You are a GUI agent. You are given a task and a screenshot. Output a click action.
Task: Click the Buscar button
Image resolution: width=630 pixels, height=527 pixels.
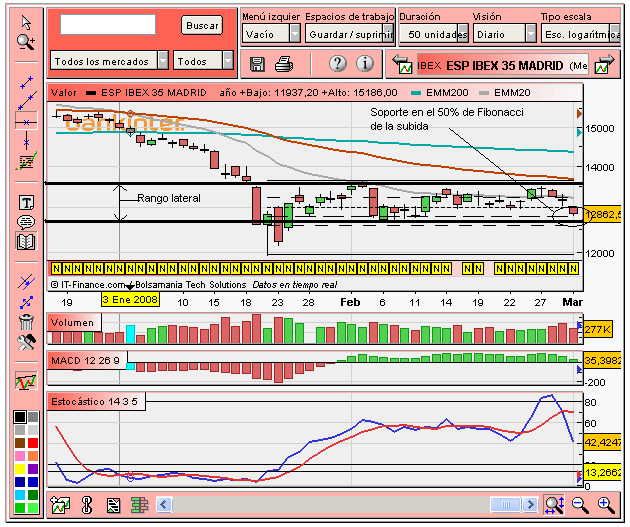[202, 25]
